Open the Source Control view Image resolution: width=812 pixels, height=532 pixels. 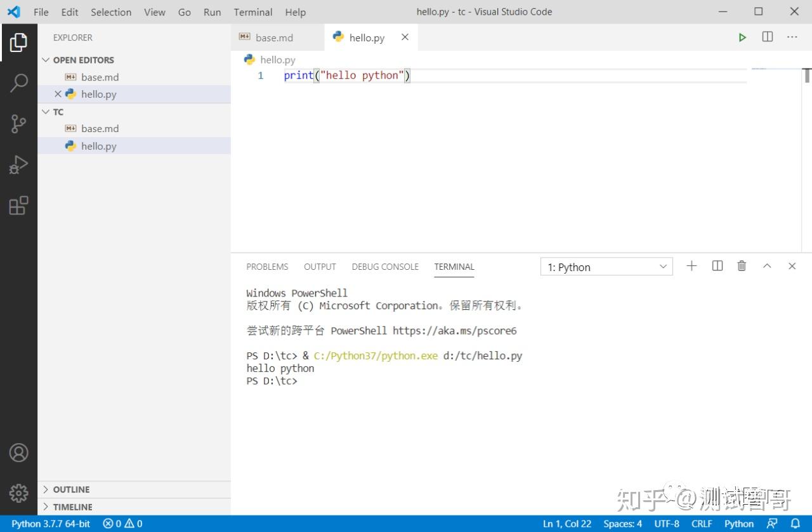[x=18, y=124]
